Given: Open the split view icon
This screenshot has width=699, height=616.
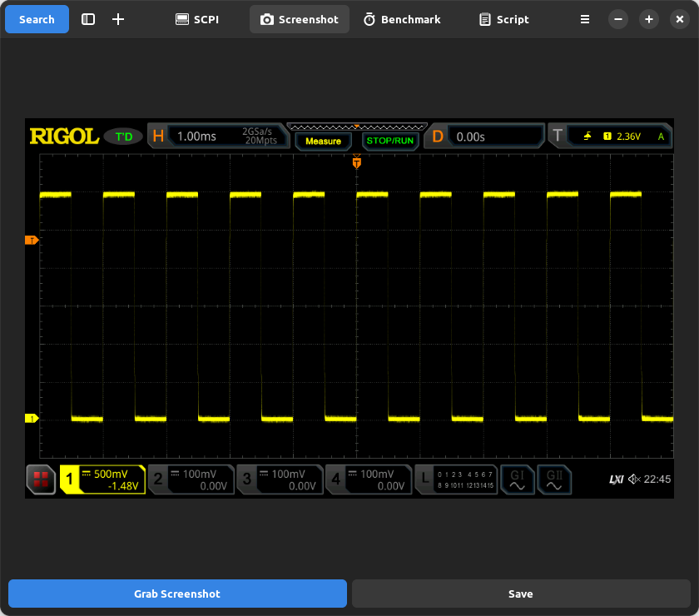Looking at the screenshot, I should [x=88, y=18].
